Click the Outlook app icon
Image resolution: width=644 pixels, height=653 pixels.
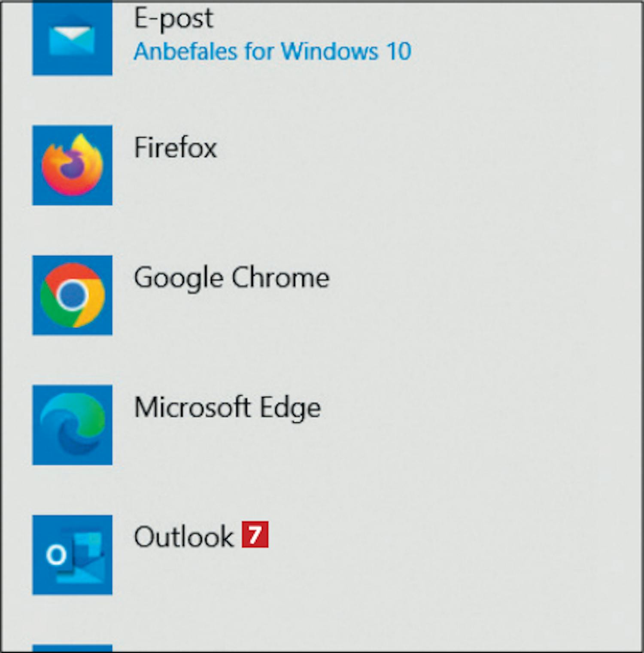(x=72, y=555)
